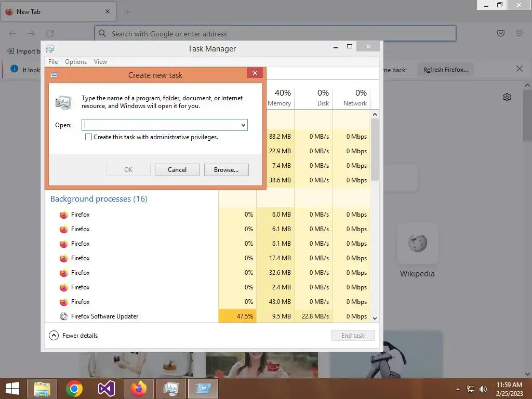Select the New Tab tab in Firefox
532x399 pixels.
click(58, 11)
